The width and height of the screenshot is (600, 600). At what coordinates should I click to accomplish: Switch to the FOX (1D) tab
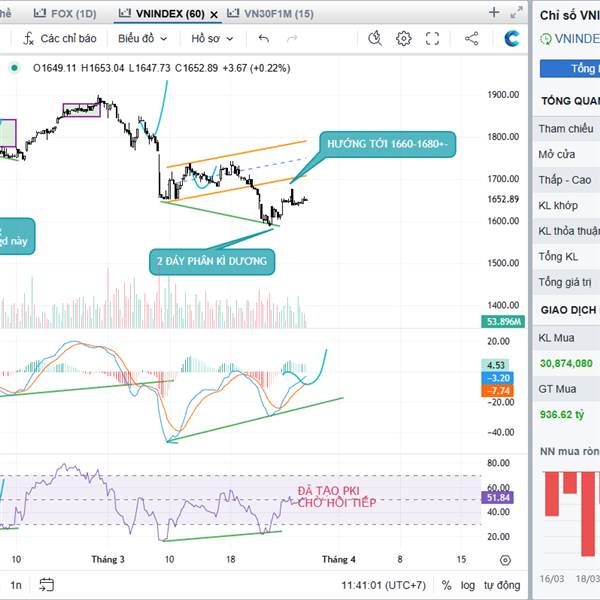pyautogui.click(x=66, y=14)
